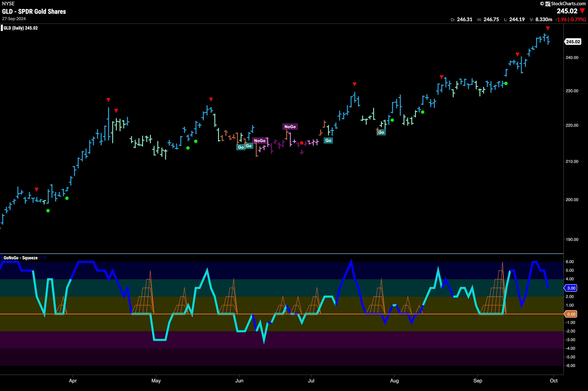Click the 245.02 price tag on the axis
The image size is (588, 391).
click(573, 42)
